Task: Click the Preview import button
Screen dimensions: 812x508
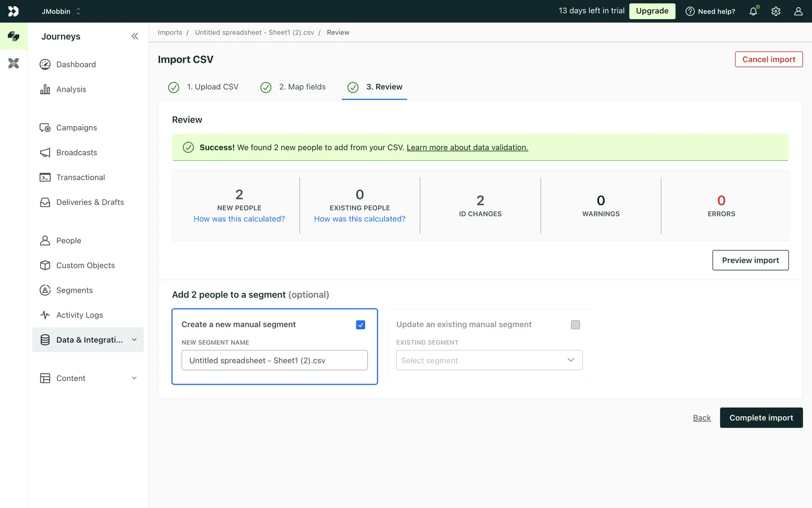Action: click(x=750, y=260)
